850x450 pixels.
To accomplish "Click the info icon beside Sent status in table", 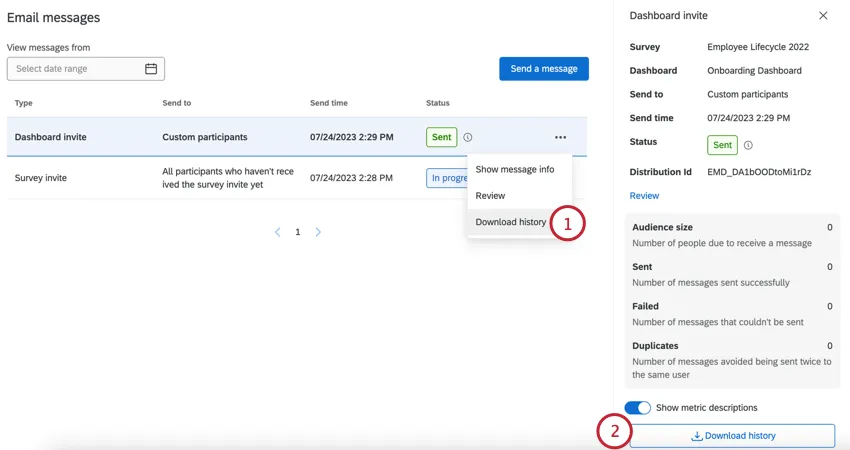I will 467,138.
